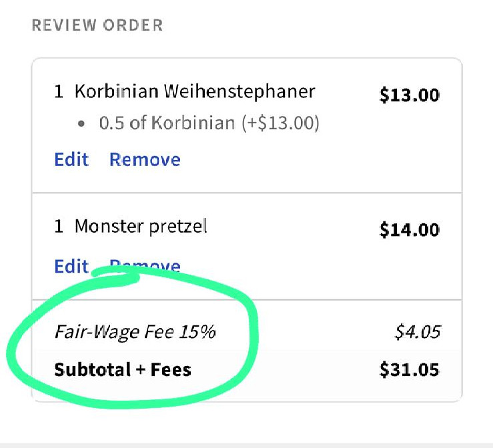This screenshot has height=448, width=493.
Task: Select the Monster pretzel item name
Action: (141, 227)
